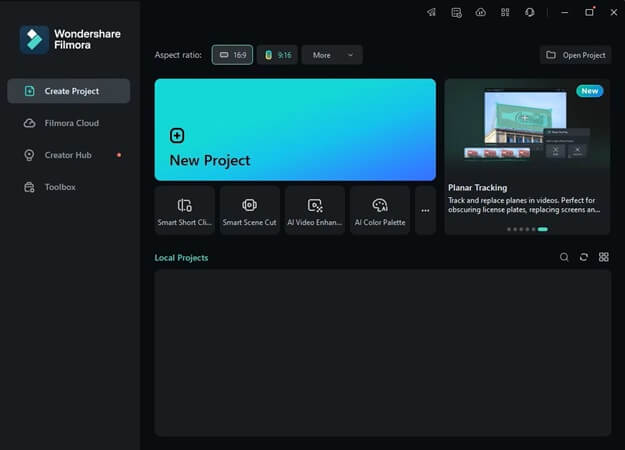Open the Create Project section
This screenshot has height=450, width=625.
click(x=69, y=91)
